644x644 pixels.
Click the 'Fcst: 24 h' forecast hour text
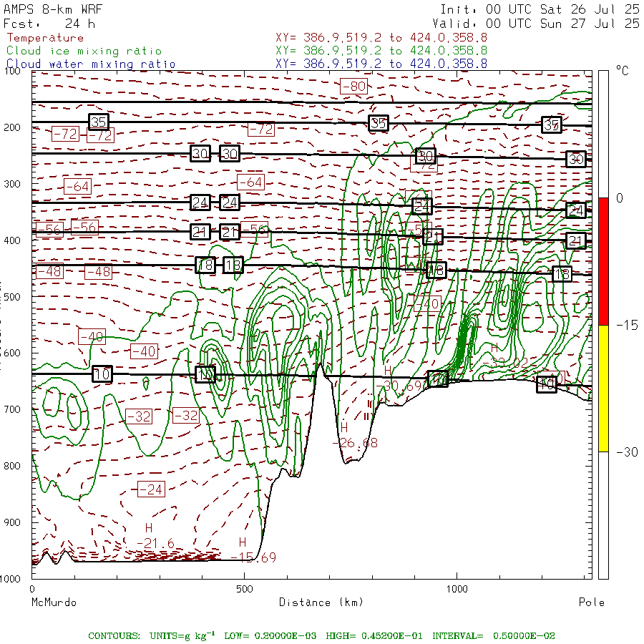pos(49,24)
